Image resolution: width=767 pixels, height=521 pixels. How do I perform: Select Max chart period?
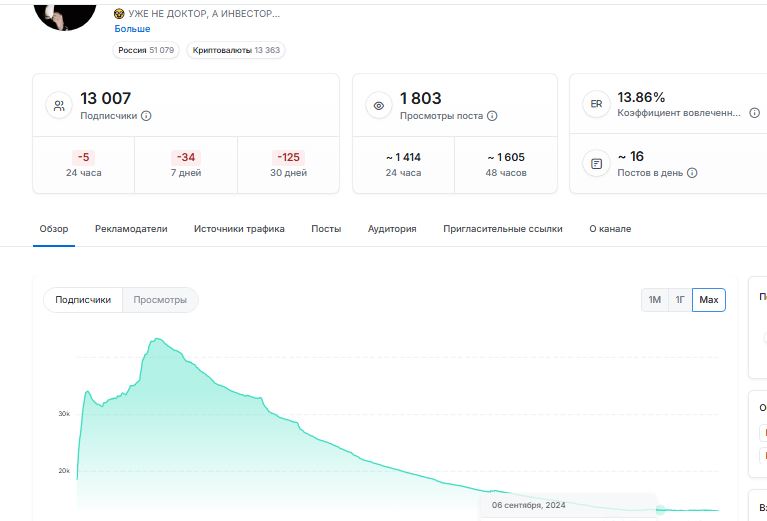[709, 300]
